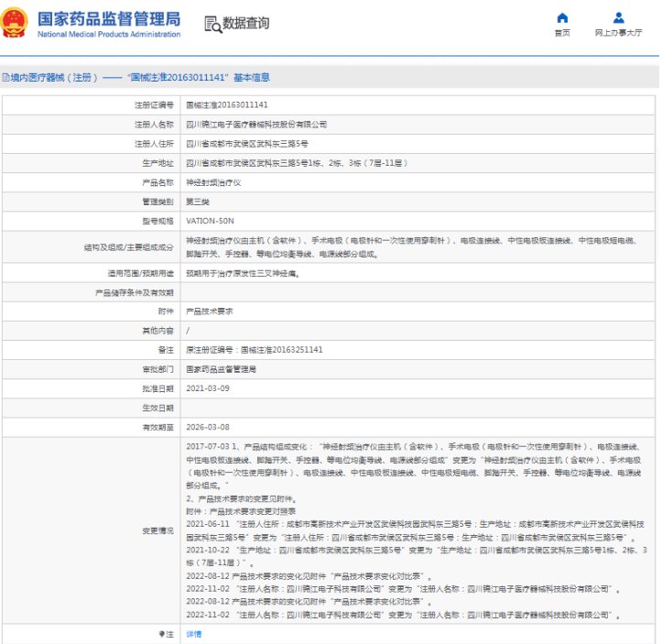Click the 备注 row label
This screenshot has height=644, width=662.
(x=166, y=350)
